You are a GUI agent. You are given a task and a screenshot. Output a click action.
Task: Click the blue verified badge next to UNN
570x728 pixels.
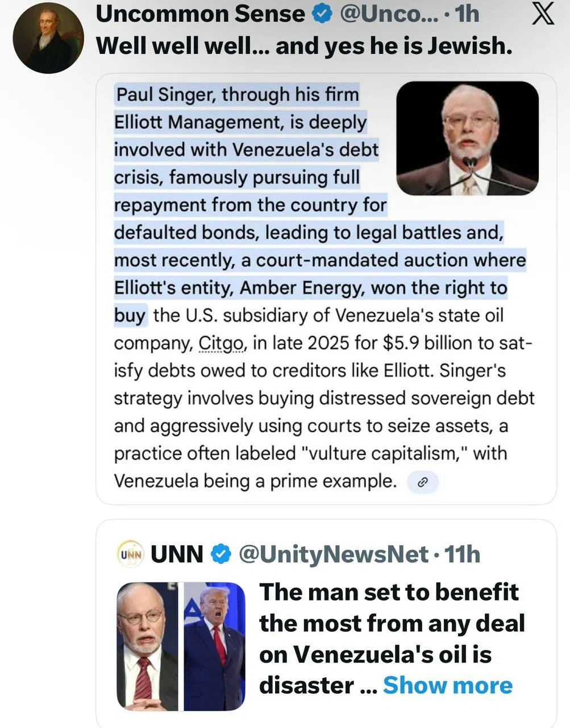221,554
